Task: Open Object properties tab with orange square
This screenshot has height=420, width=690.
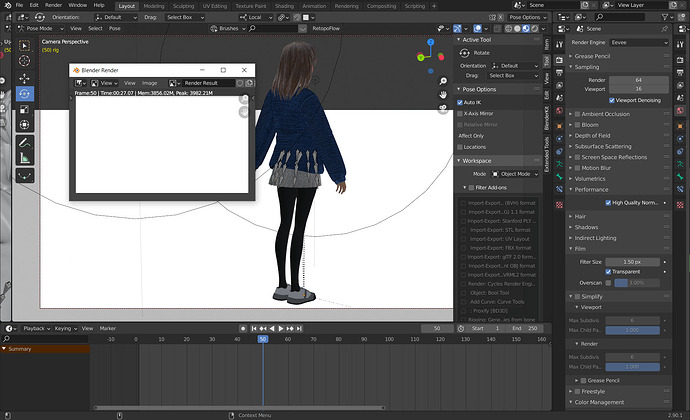Action: pyautogui.click(x=559, y=126)
